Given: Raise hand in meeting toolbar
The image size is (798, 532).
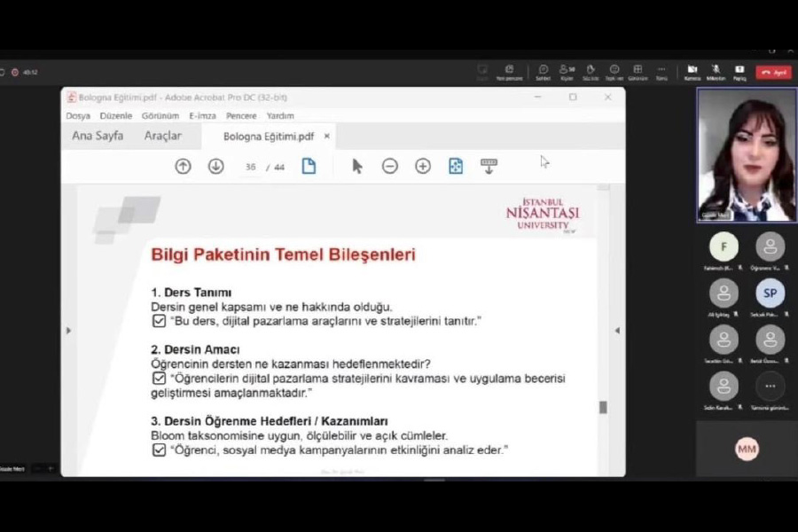Looking at the screenshot, I should click(x=590, y=71).
